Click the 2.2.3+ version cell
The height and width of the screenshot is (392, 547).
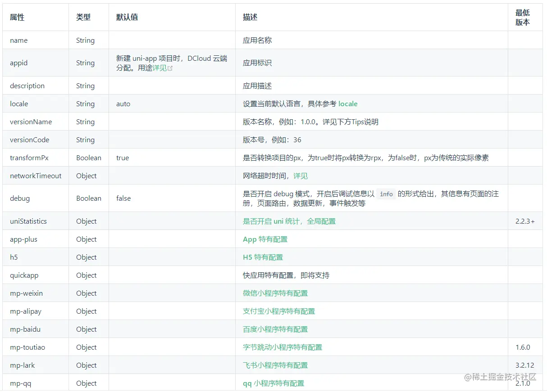click(525, 221)
